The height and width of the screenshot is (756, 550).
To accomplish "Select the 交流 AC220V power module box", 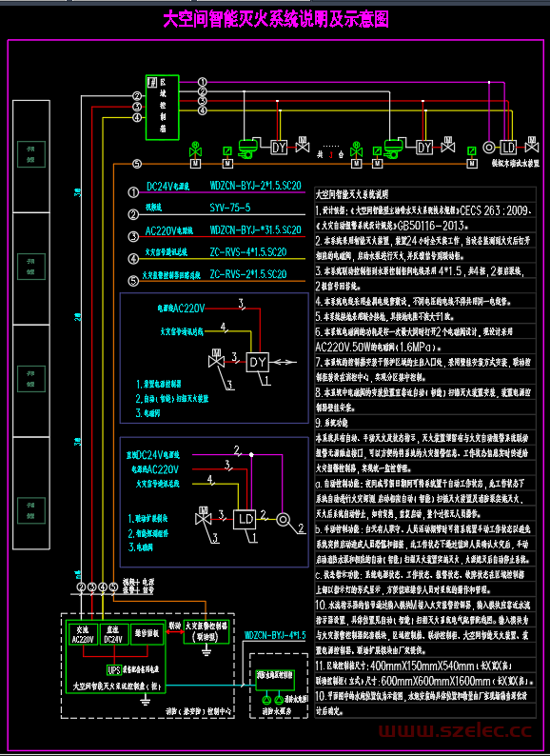I will (x=83, y=635).
